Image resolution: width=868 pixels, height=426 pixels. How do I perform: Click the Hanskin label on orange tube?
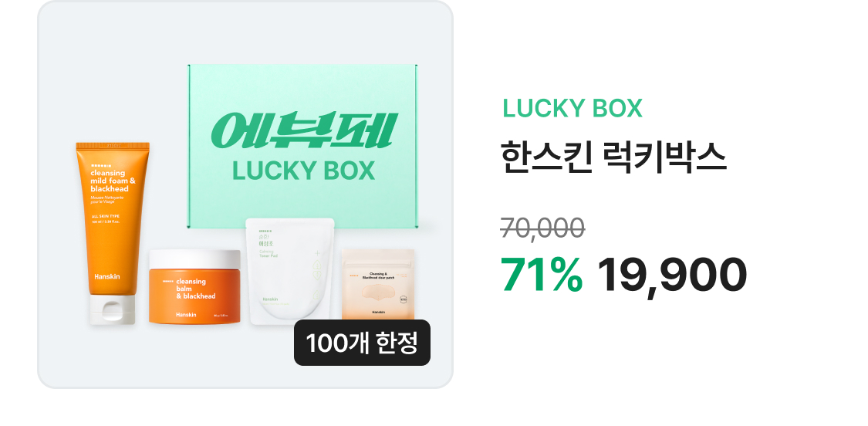[x=106, y=276]
